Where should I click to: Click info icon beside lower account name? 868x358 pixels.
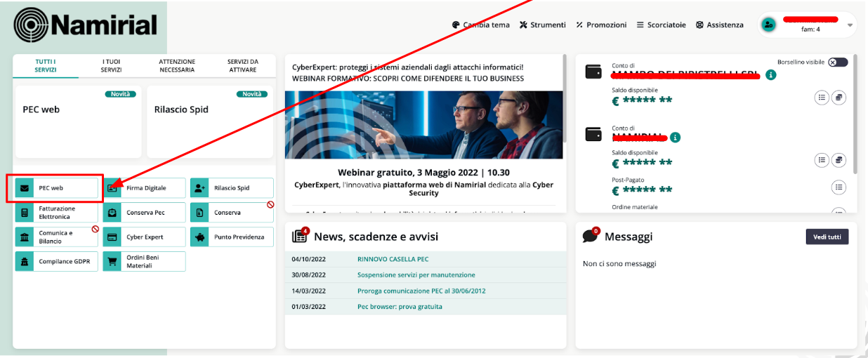pos(675,138)
